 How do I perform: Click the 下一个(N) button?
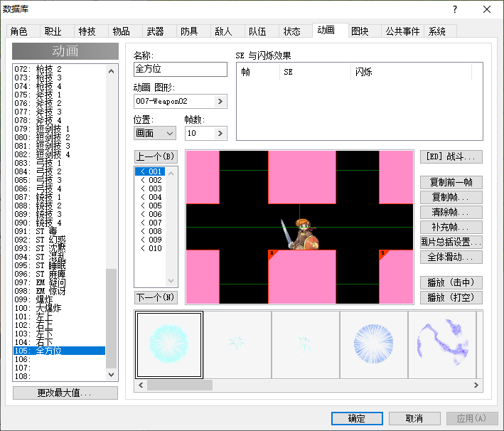156,297
